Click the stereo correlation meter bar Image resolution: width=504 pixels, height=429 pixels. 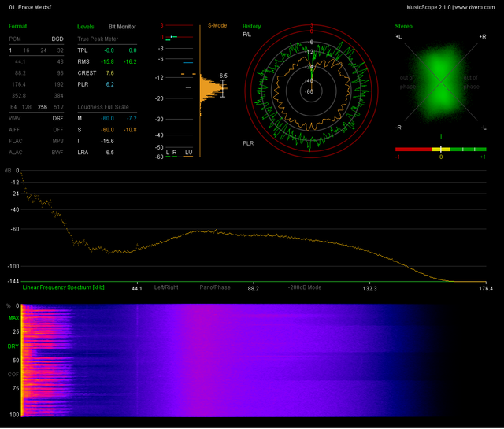(x=441, y=150)
